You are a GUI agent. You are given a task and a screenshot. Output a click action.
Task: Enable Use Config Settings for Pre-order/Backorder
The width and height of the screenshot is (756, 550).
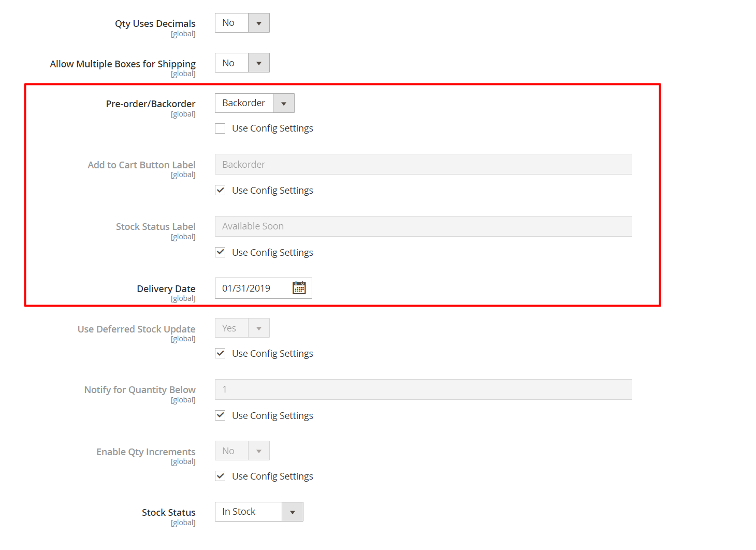tap(221, 128)
